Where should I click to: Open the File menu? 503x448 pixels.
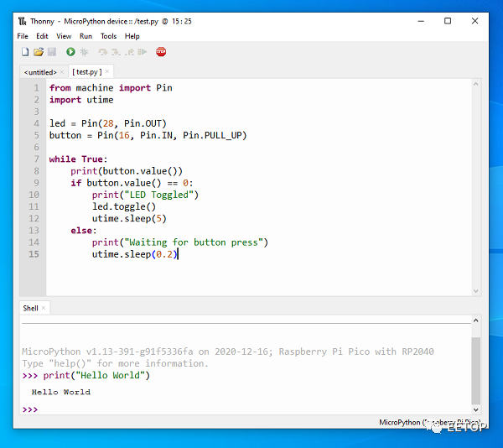point(23,36)
